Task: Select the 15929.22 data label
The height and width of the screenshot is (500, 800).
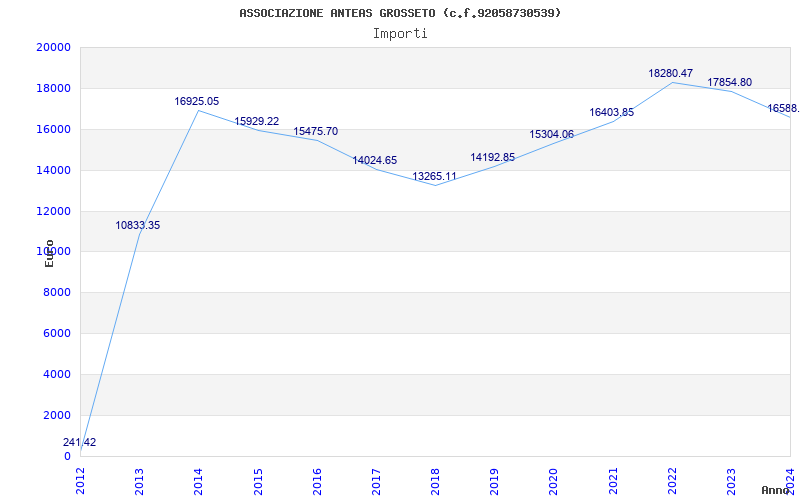Action: tap(257, 121)
